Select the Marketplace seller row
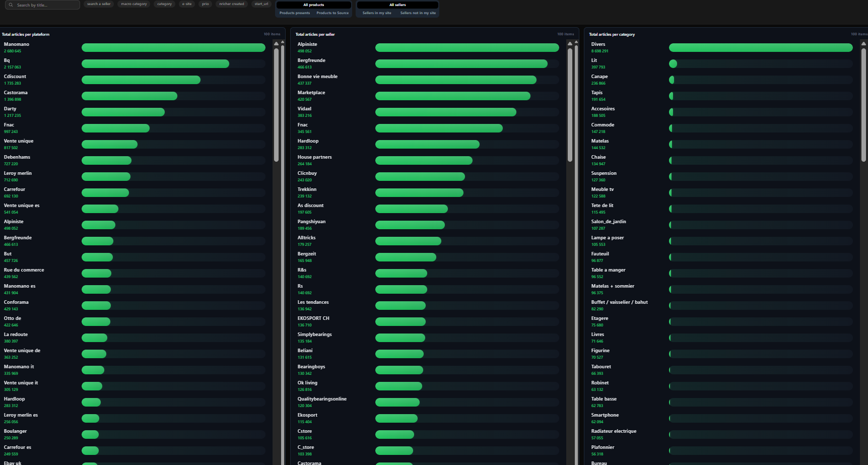 click(428, 96)
